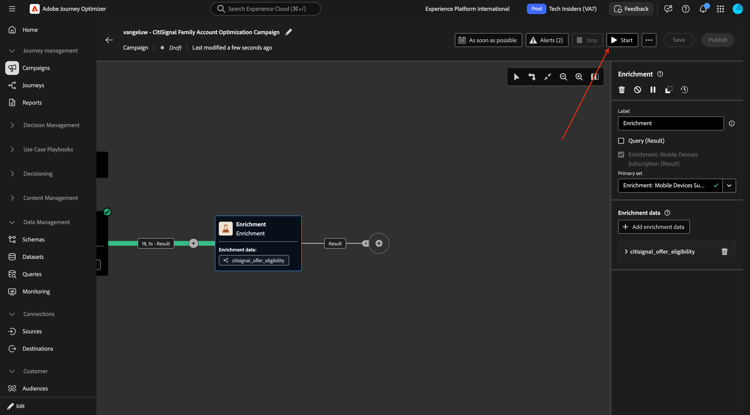Click Edit at sidebar bottom
The image size is (750, 415).
pos(16,406)
